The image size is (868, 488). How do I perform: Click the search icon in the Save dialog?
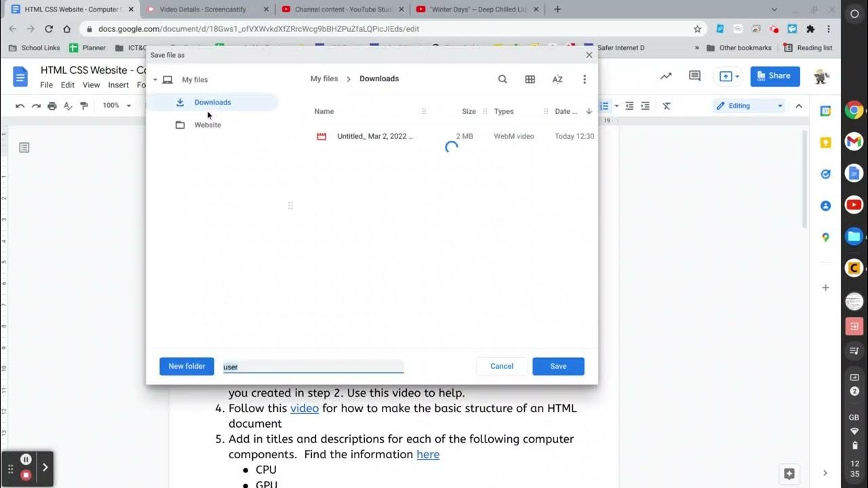tap(502, 79)
